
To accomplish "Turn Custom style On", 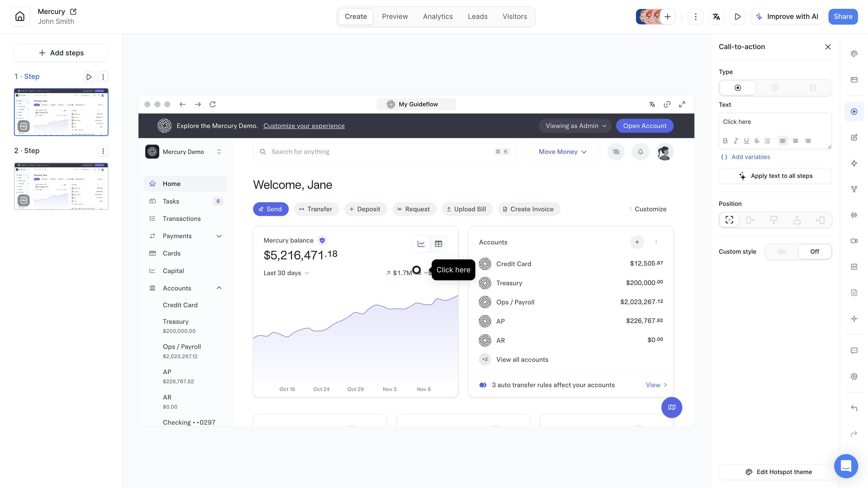I will pyautogui.click(x=782, y=252).
